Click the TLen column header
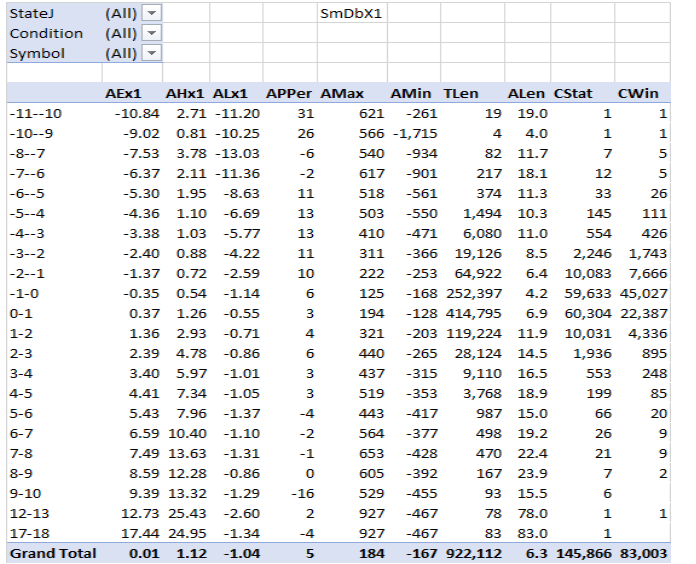696x564 pixels. [461, 94]
